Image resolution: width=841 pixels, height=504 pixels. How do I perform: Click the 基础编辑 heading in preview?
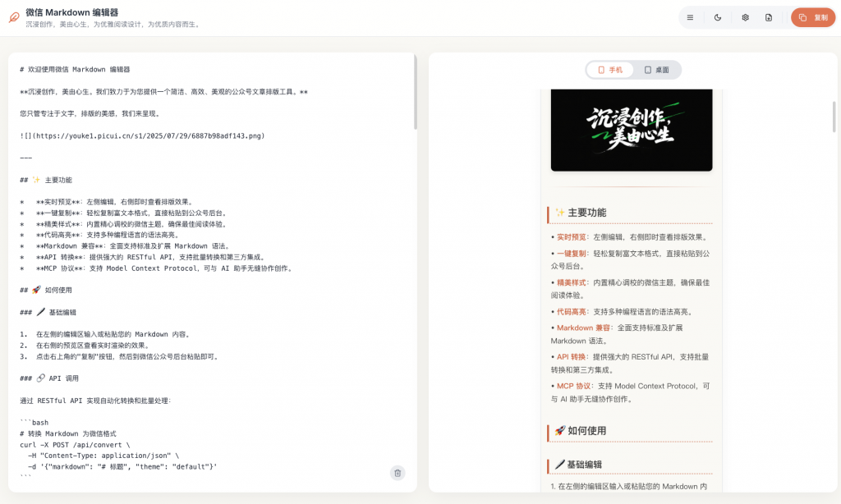click(579, 465)
